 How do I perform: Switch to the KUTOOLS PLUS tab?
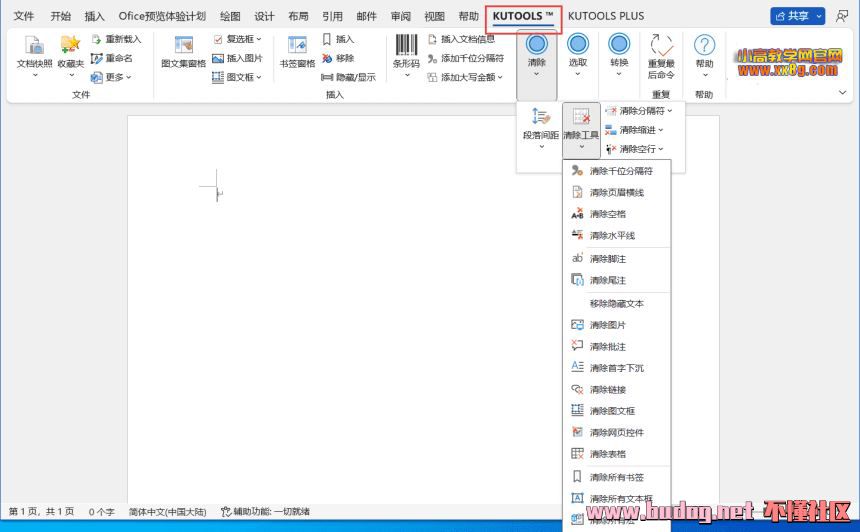tap(606, 16)
